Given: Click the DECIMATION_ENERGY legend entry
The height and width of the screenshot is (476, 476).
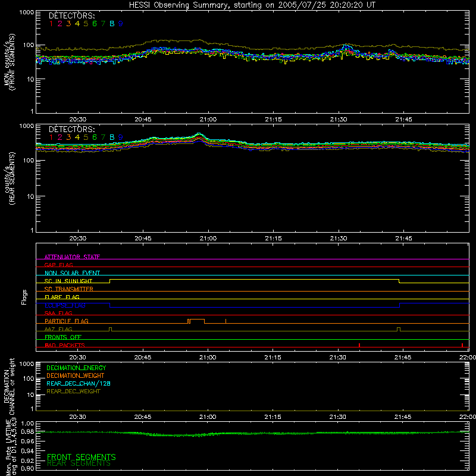Looking at the screenshot, I should coord(76,368).
